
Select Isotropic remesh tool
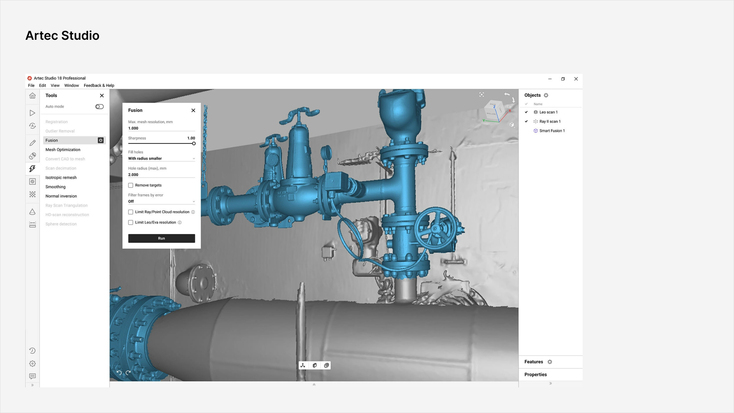[61, 177]
